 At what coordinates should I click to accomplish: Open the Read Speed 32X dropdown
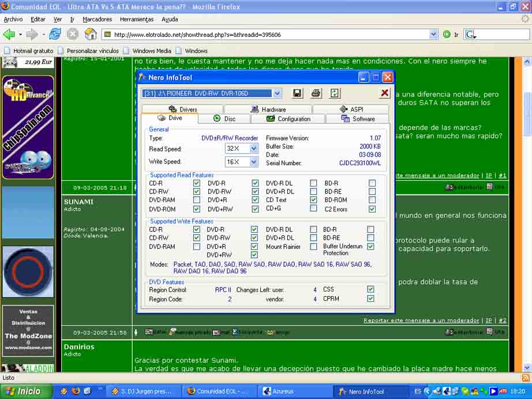254,148
